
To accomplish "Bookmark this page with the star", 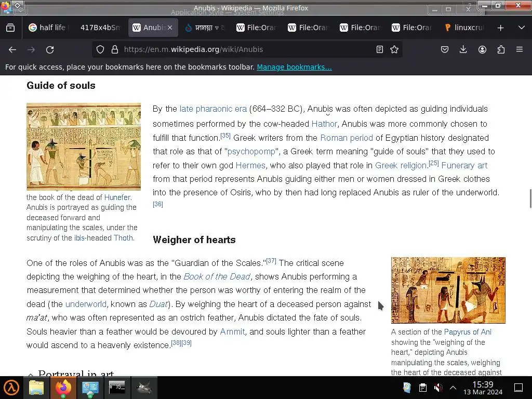I will click(394, 49).
